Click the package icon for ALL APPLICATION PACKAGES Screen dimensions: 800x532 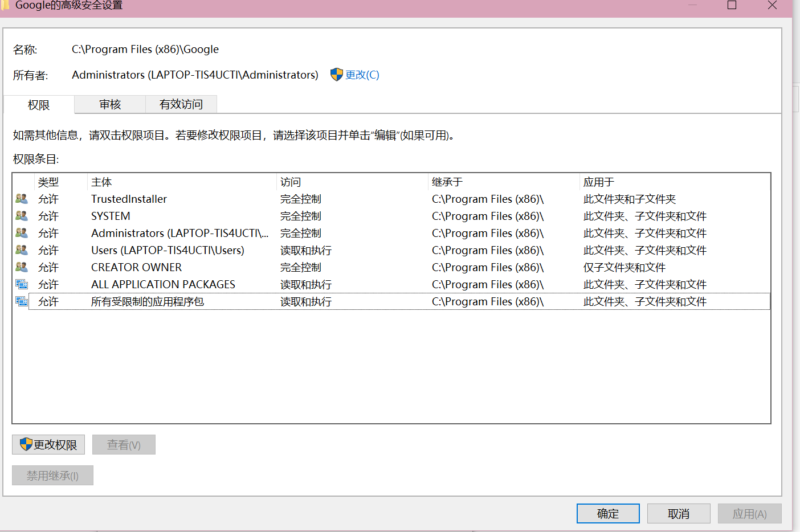[x=22, y=284]
